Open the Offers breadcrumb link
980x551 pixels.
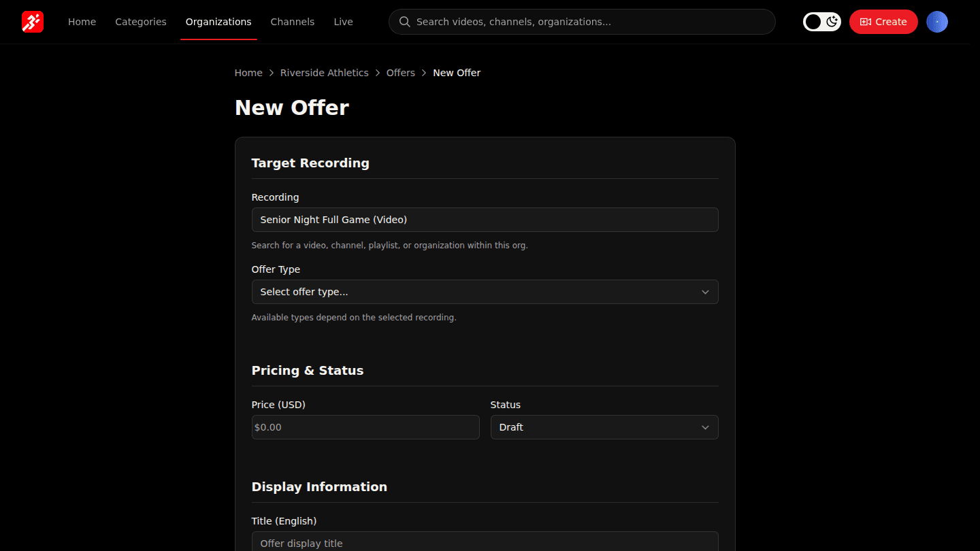401,73
